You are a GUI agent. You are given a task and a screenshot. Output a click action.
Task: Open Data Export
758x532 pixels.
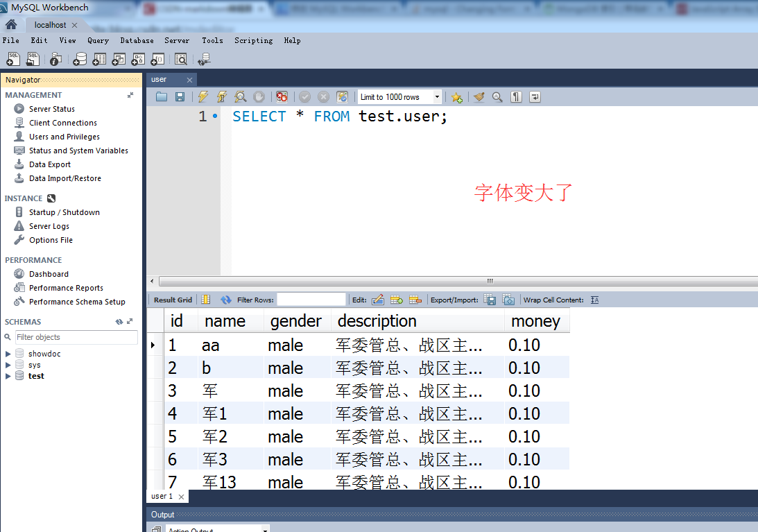point(50,164)
